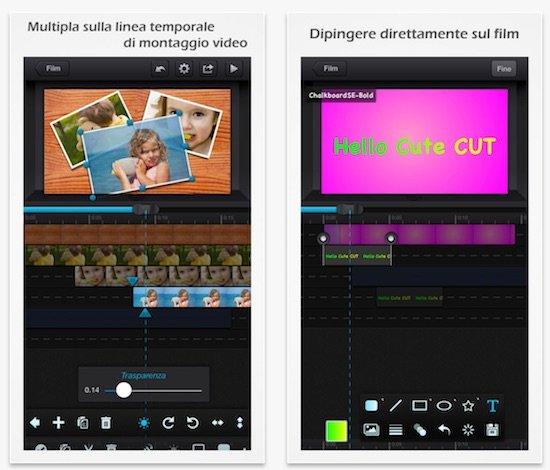
Task: Select the Text T tool
Action: click(492, 406)
